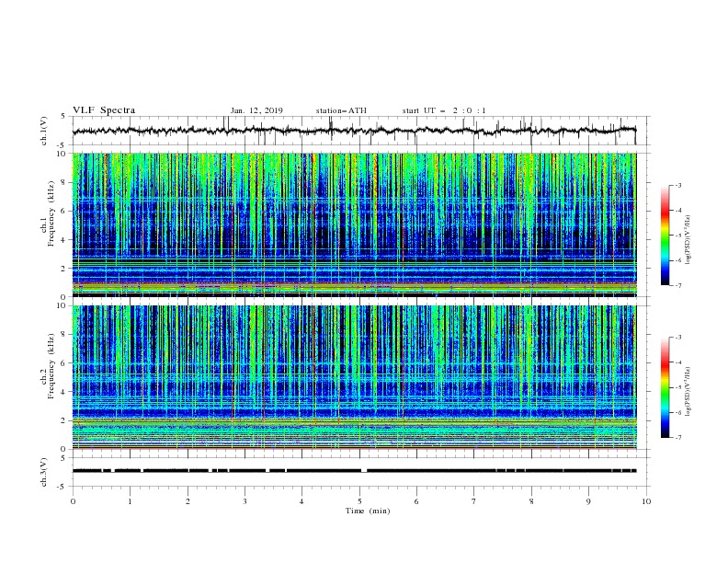The height and width of the screenshot is (563, 728).
Task: Click the "ch.3(V)" axis label
Action: pyautogui.click(x=44, y=472)
